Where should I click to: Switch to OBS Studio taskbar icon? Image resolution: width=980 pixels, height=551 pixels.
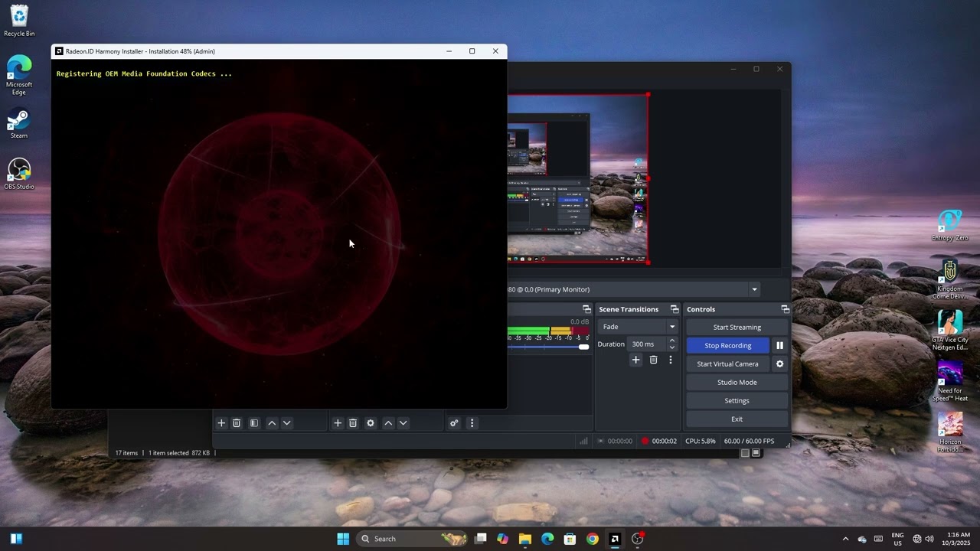point(637,539)
